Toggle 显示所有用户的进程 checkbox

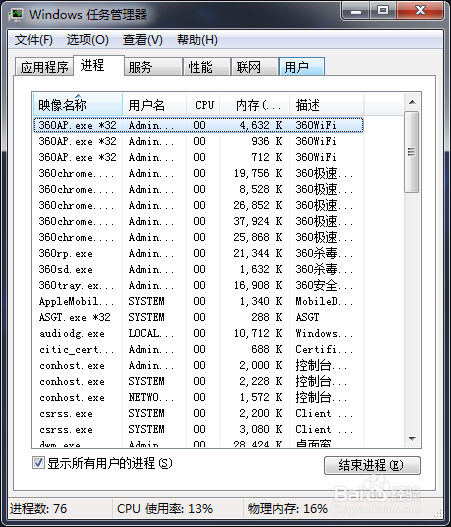coord(38,463)
